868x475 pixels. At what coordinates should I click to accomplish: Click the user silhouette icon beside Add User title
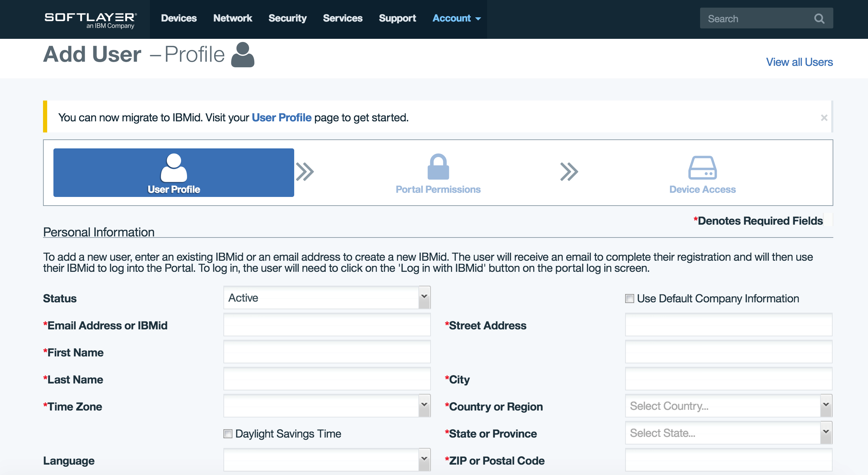pyautogui.click(x=242, y=55)
